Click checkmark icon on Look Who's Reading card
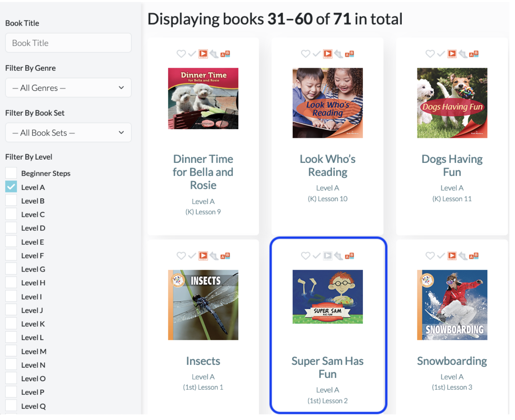 tap(317, 54)
